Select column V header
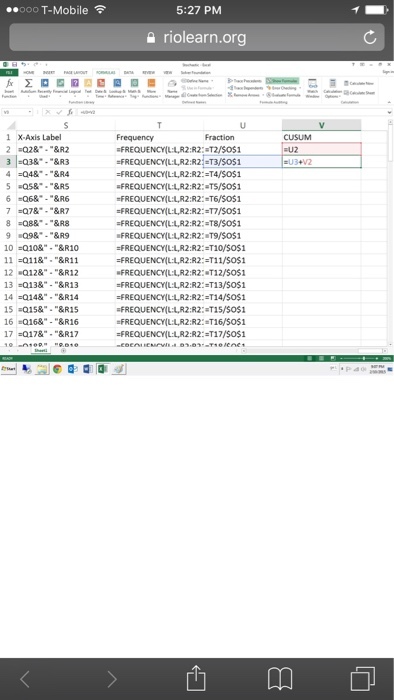 pyautogui.click(x=321, y=125)
